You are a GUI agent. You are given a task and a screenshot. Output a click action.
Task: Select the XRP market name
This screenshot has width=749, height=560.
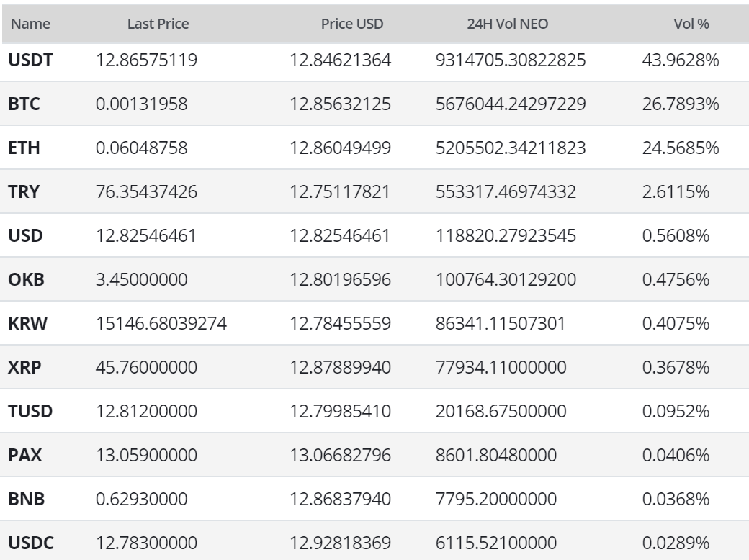click(24, 368)
